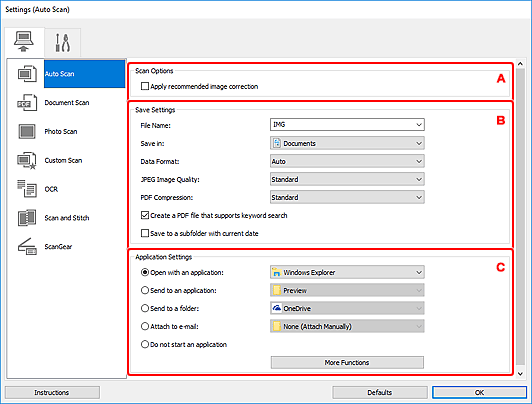This screenshot has height=404, width=532.
Task: Open the Scanning from a Computer tab
Action: [24, 42]
